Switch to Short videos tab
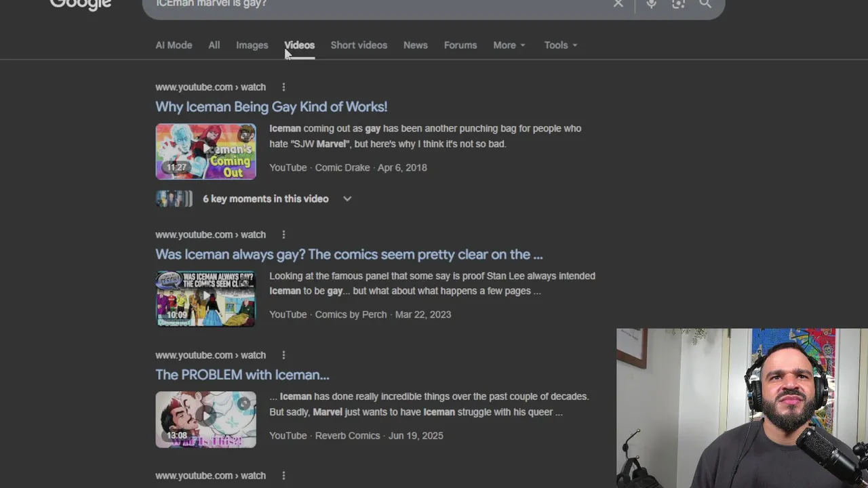Viewport: 868px width, 488px height. pos(359,45)
